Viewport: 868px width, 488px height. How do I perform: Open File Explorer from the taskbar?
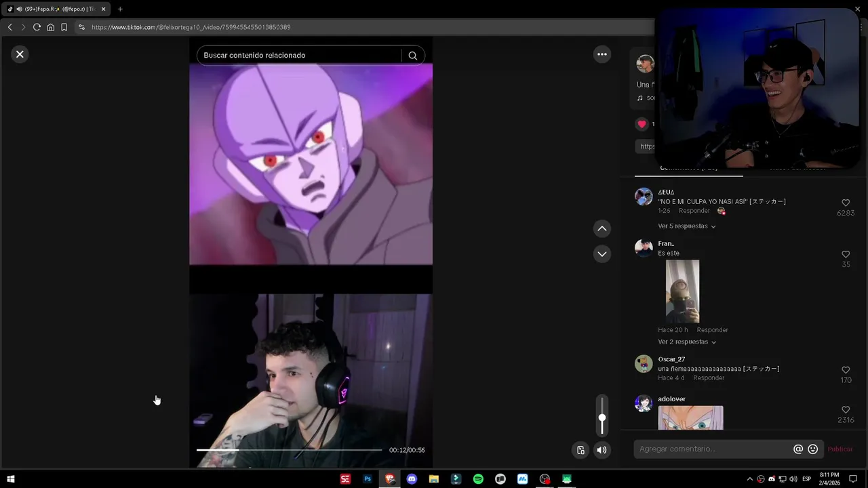434,479
